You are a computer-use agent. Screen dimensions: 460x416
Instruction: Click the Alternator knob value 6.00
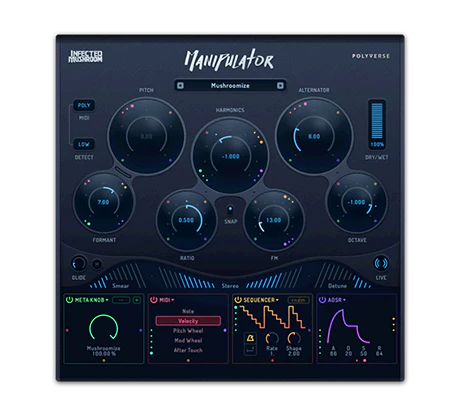(x=314, y=136)
